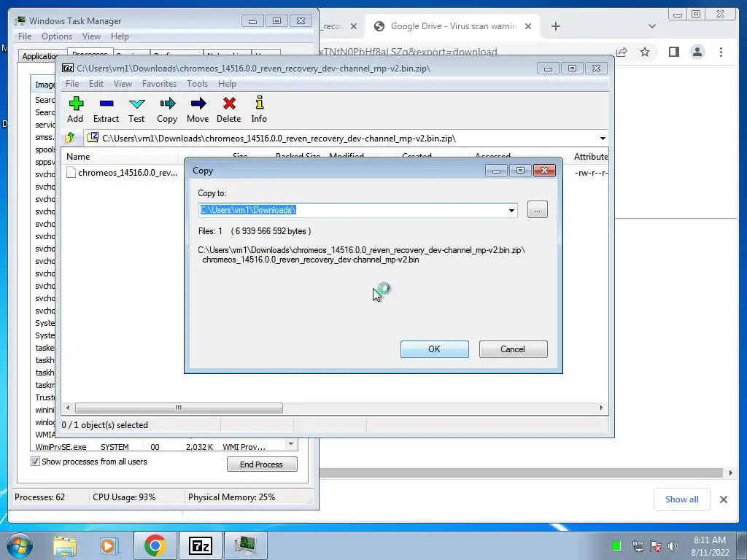Click the green CPU meter tray icon

[616, 545]
